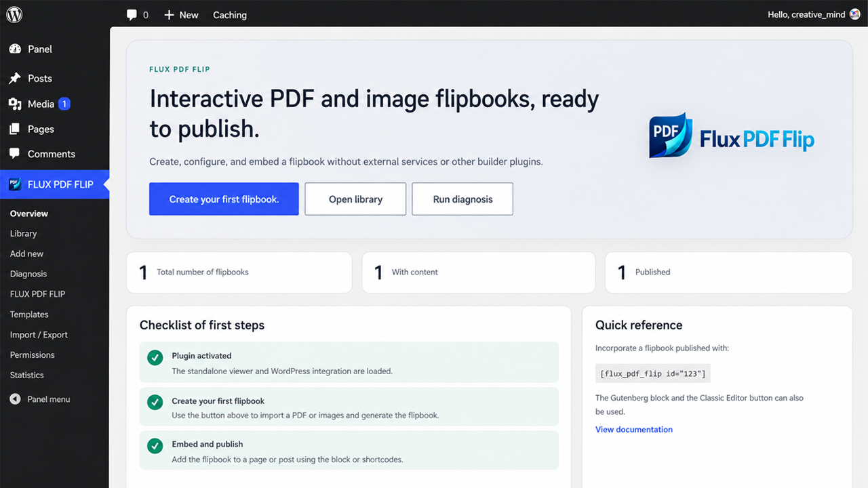Open the Permissions submenu item
Screen dimensions: 868x488
32,355
